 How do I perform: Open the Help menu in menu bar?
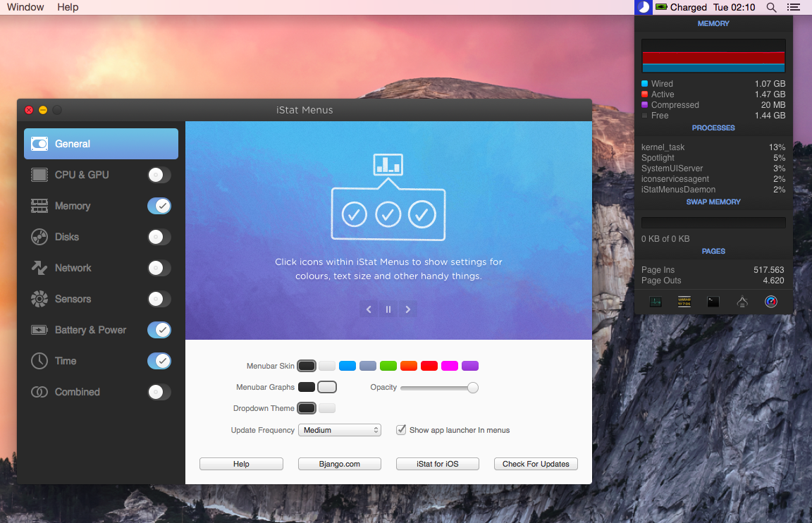67,7
